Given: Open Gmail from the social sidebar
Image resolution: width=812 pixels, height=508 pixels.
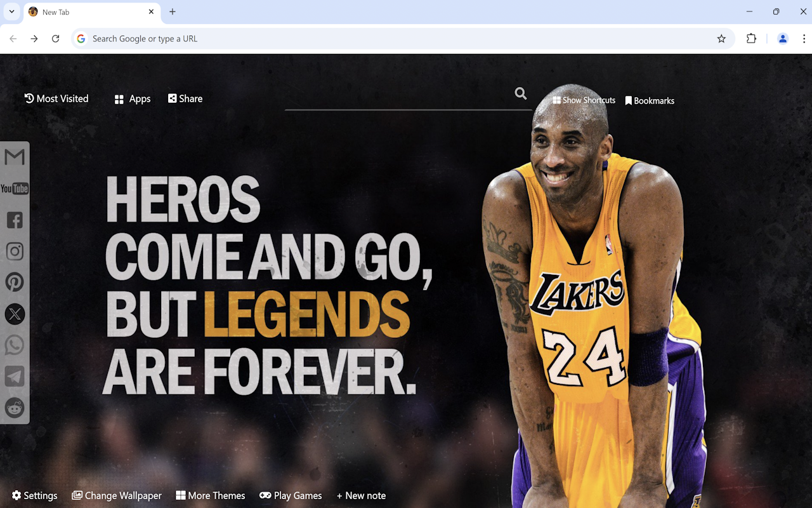Looking at the screenshot, I should tap(15, 156).
